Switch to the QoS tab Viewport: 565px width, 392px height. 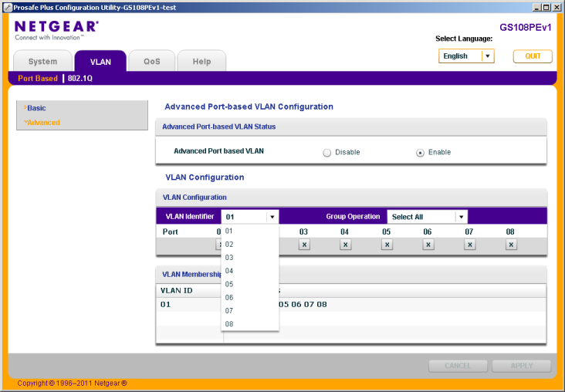point(151,62)
